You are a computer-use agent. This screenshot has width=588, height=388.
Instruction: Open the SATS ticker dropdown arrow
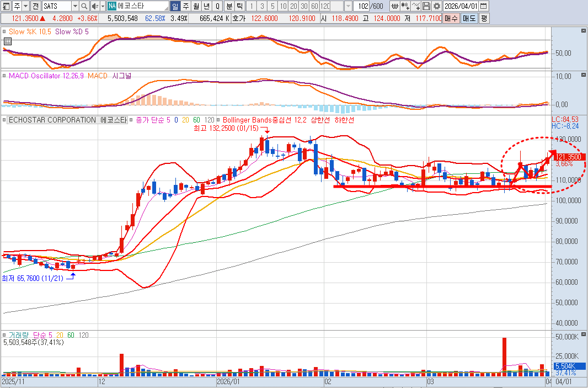(x=75, y=6)
